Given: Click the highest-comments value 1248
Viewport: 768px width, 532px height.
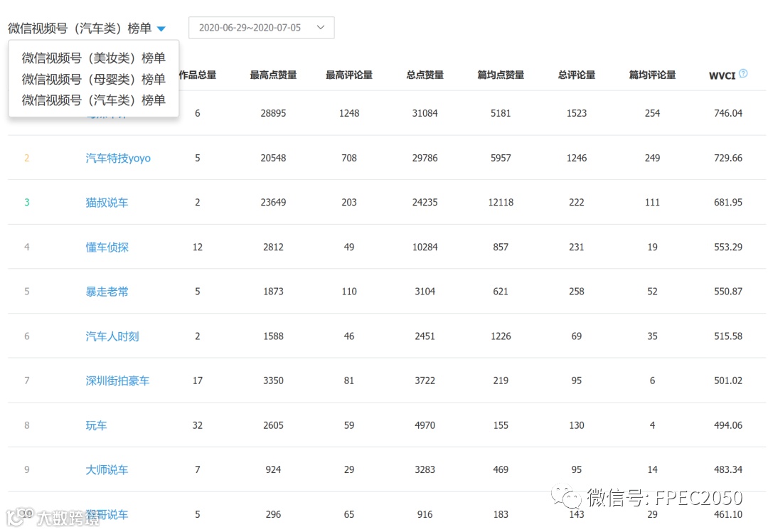Looking at the screenshot, I should tap(349, 113).
